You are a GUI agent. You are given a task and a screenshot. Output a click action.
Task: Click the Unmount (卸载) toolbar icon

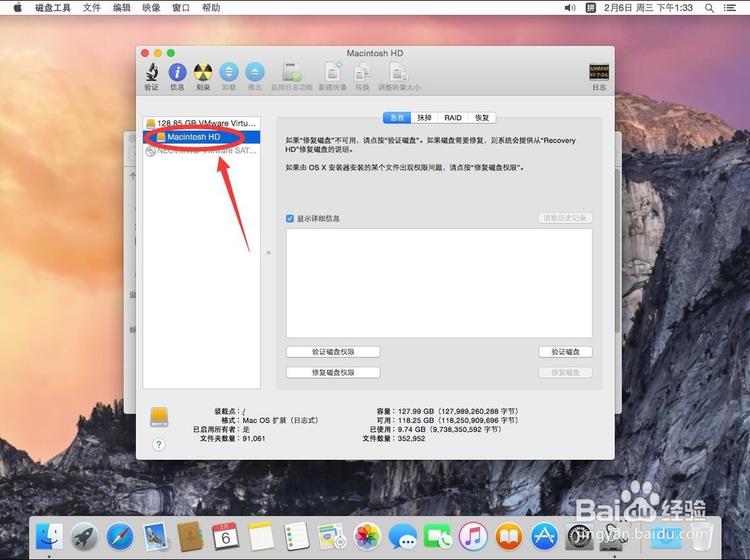pyautogui.click(x=229, y=72)
